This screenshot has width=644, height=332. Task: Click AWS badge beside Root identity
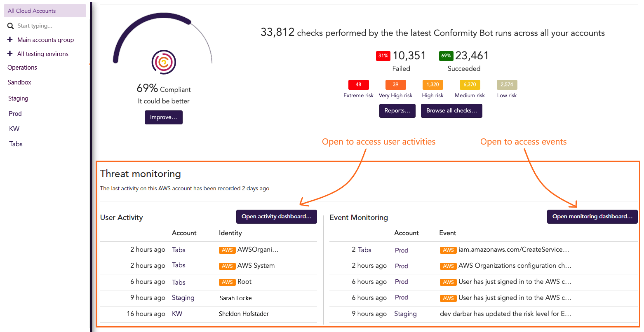(x=227, y=282)
